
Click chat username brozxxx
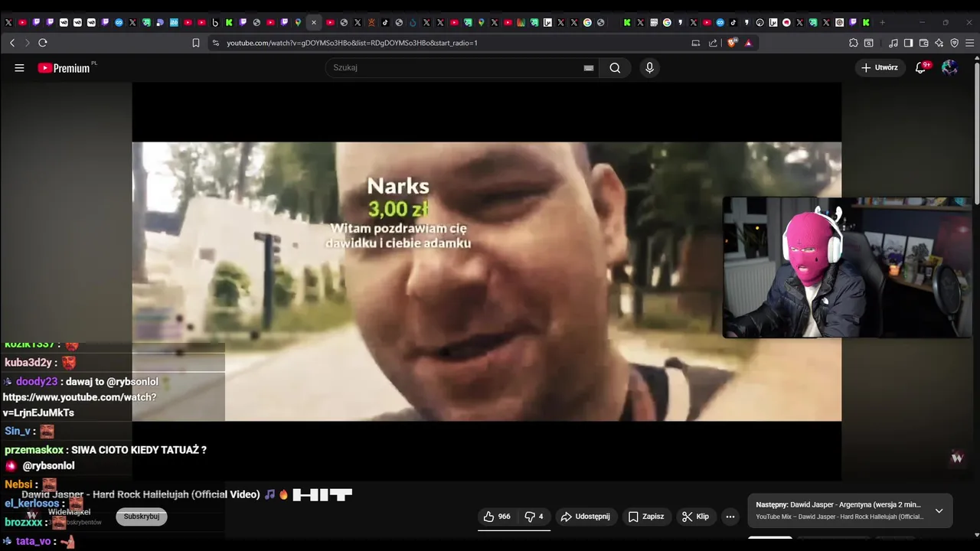(x=24, y=522)
